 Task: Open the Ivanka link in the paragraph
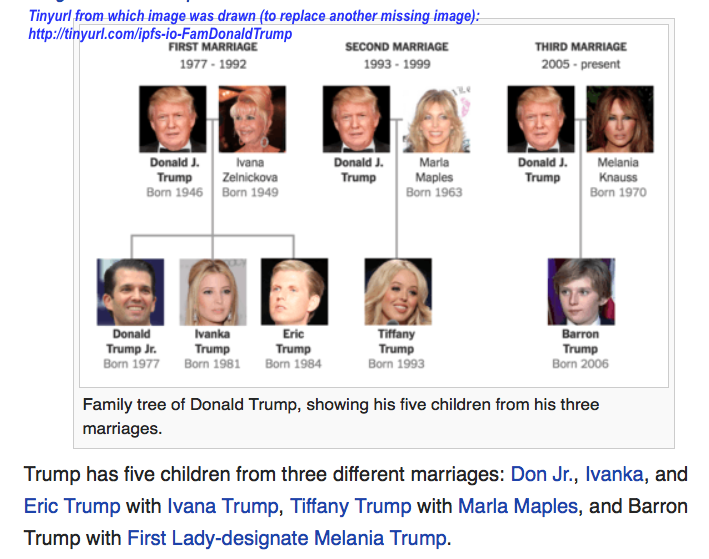[615, 473]
